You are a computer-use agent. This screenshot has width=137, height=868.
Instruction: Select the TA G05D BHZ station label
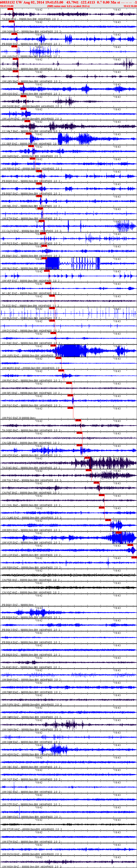click(x=31, y=431)
